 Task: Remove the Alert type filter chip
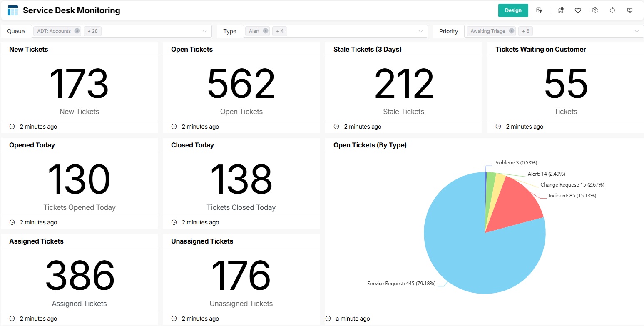coord(266,31)
